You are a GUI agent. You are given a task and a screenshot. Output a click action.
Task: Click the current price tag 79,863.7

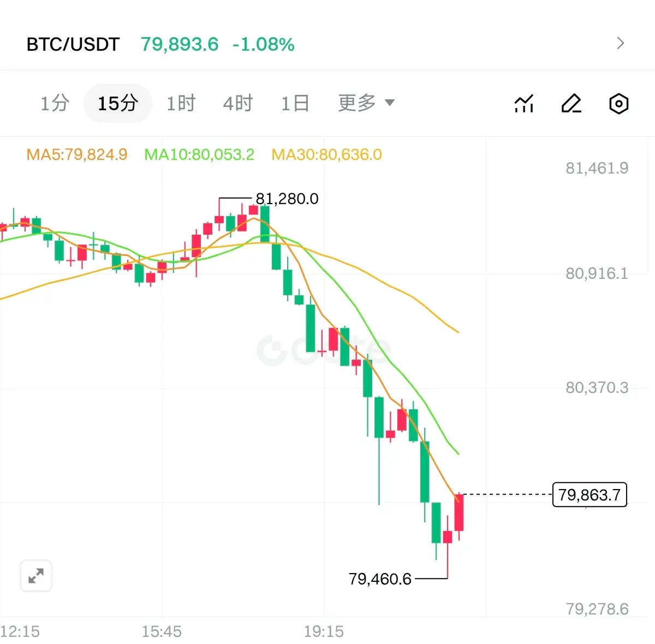pos(589,494)
